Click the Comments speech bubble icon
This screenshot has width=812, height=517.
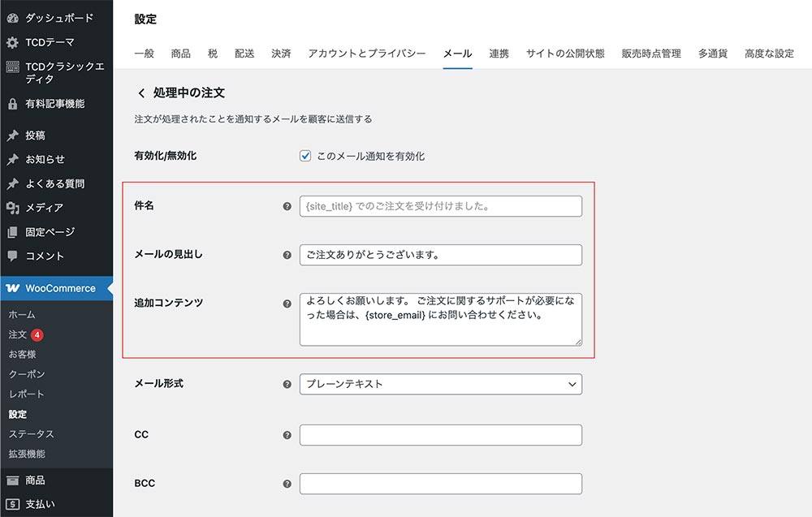pos(12,256)
